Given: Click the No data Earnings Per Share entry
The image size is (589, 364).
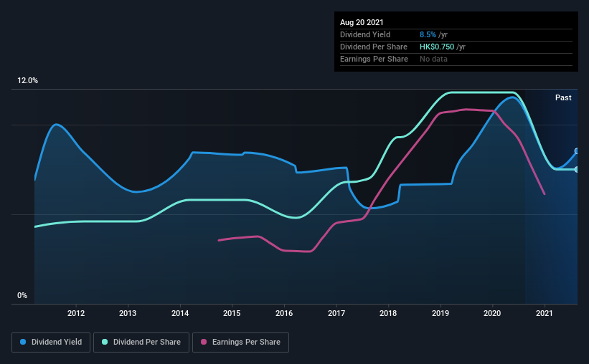Looking at the screenshot, I should coord(433,59).
